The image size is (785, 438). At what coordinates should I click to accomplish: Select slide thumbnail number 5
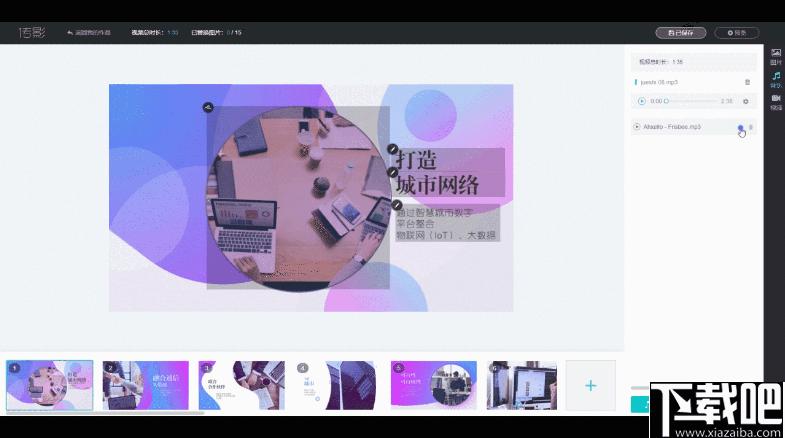click(x=434, y=385)
